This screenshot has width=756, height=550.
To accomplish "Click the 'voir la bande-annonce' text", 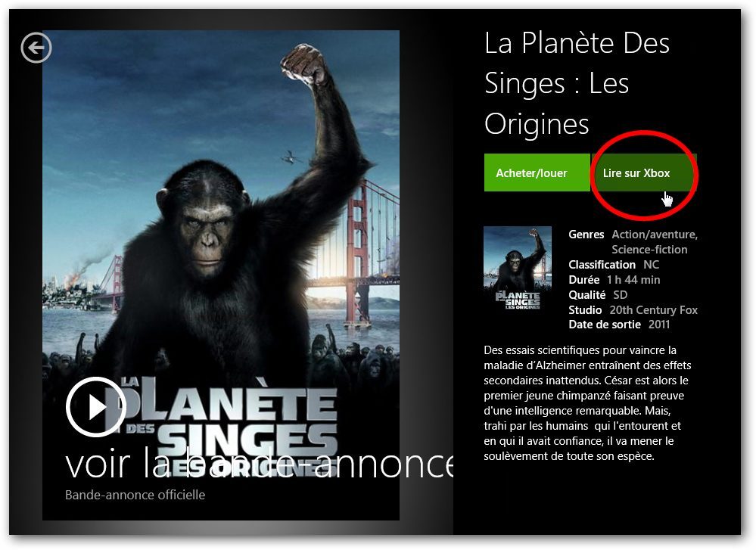I will tap(260, 465).
